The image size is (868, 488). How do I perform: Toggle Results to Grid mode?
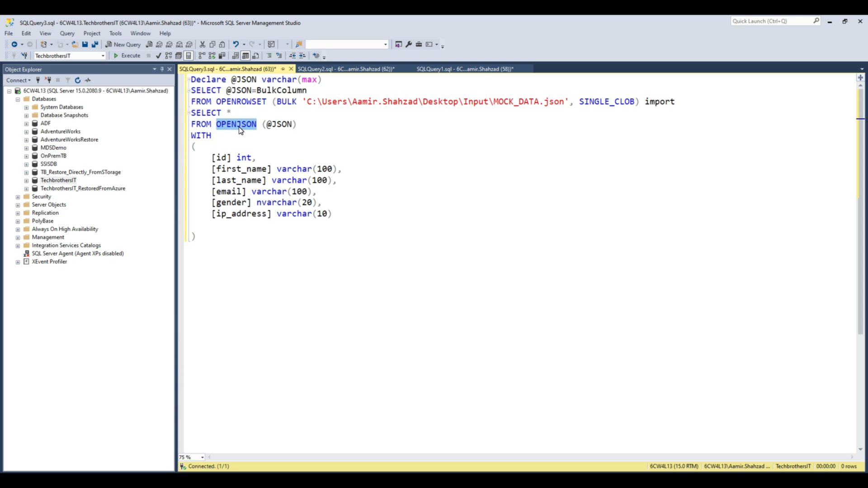click(x=245, y=56)
